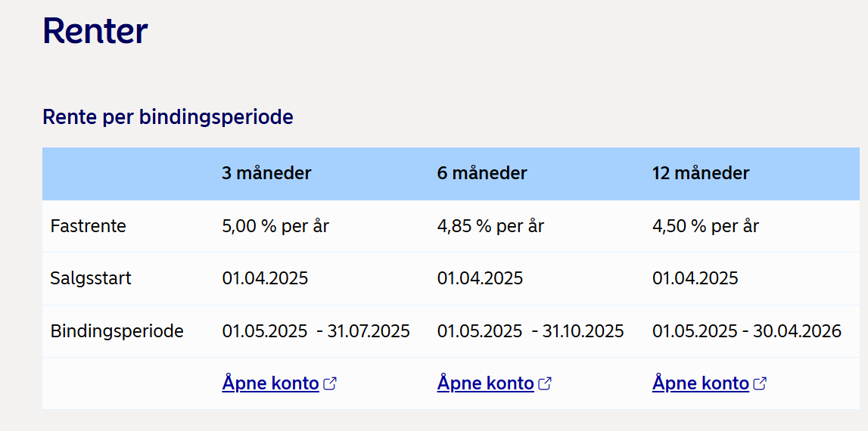Select the 4,50 % per år rate
The width and height of the screenshot is (868, 431).
coord(706,226)
